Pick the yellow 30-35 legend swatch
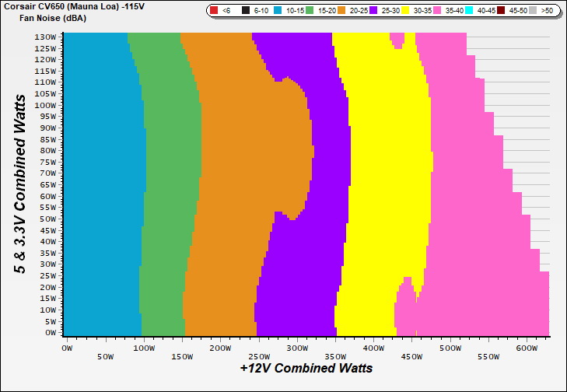The height and width of the screenshot is (392, 567). point(408,11)
